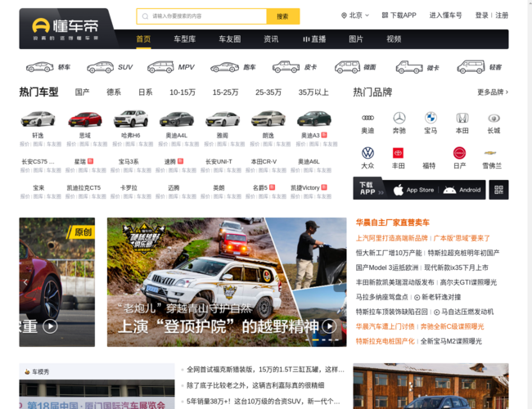This screenshot has height=409, width=532.
Task: Open the 哈弗H6 car thumbnail
Action: click(131, 119)
